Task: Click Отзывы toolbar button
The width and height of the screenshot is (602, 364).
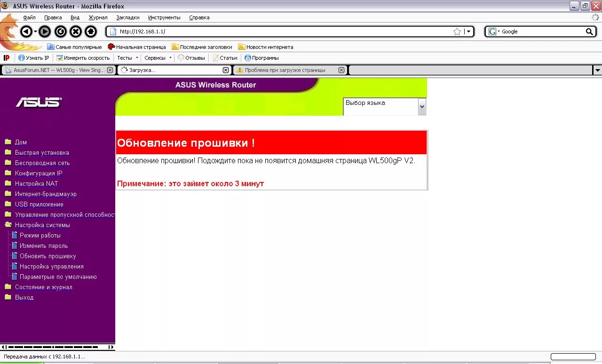Action: pos(191,58)
